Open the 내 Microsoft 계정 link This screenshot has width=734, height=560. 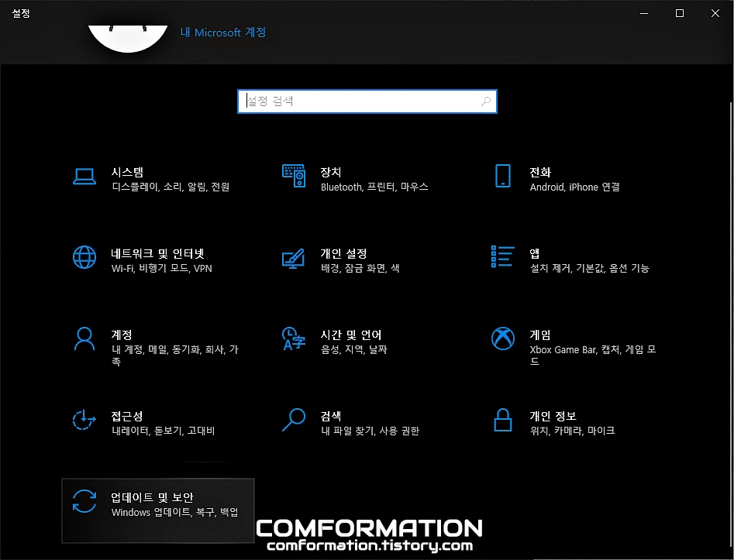223,33
